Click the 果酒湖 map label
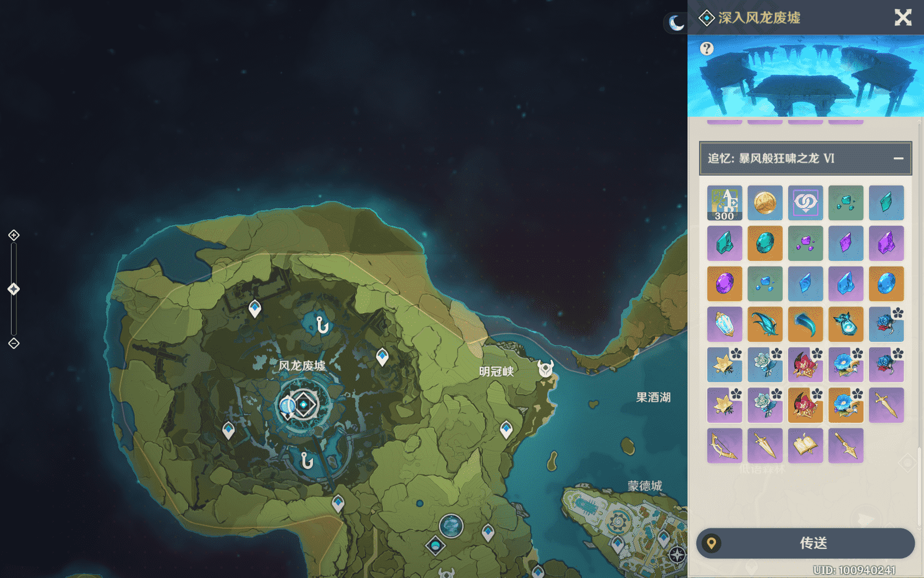Screen dimensions: 924x578 click(653, 397)
